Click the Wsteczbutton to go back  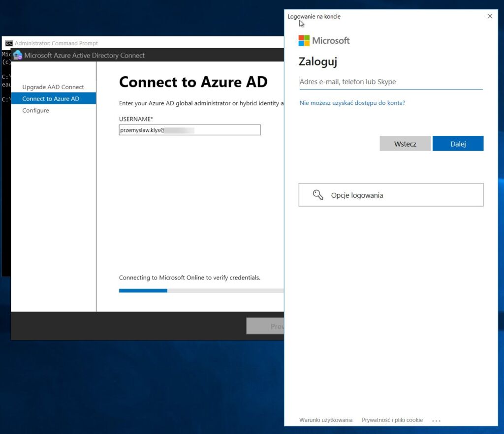click(x=405, y=143)
